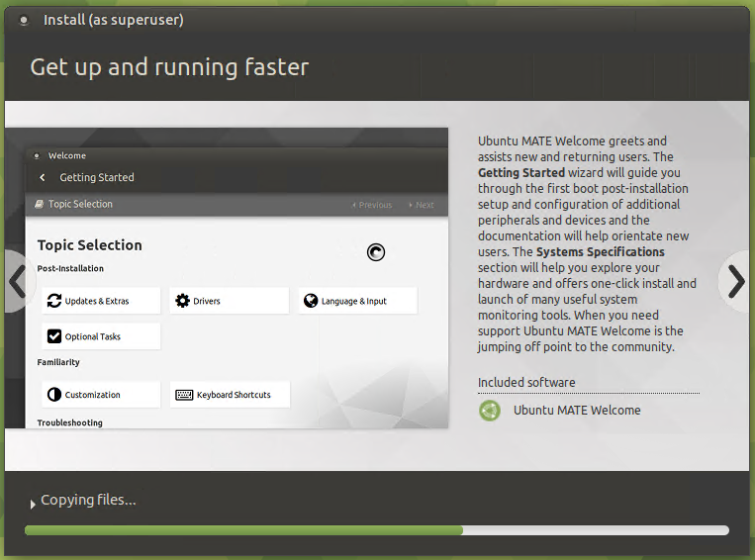Click the Updates & Extras refresh icon
This screenshot has height=560, width=755.
coord(53,301)
